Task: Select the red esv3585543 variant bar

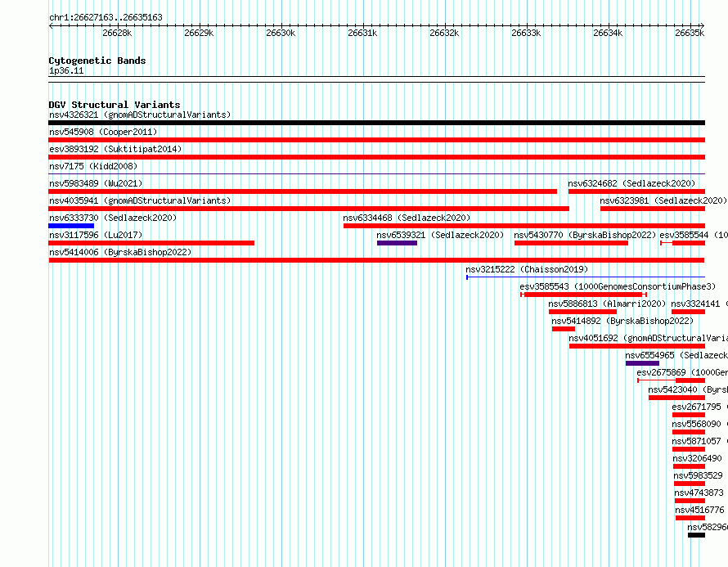Action: coord(583,295)
